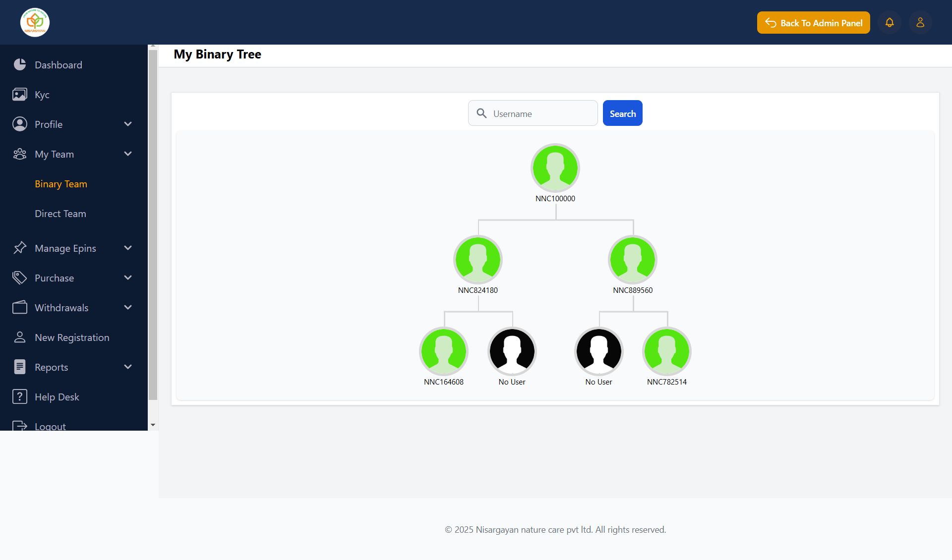Select the NNC100000 root user avatar
Viewport: 952px width, 560px height.
555,168
